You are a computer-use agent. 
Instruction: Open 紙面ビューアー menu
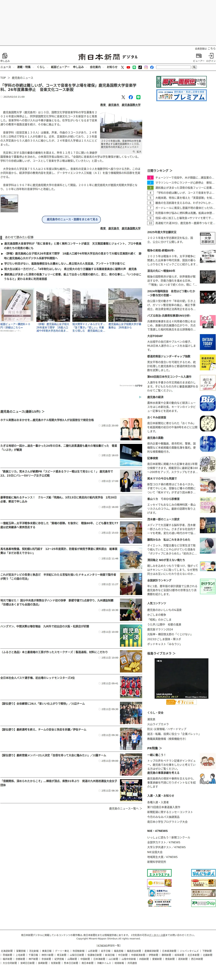click(60, 67)
